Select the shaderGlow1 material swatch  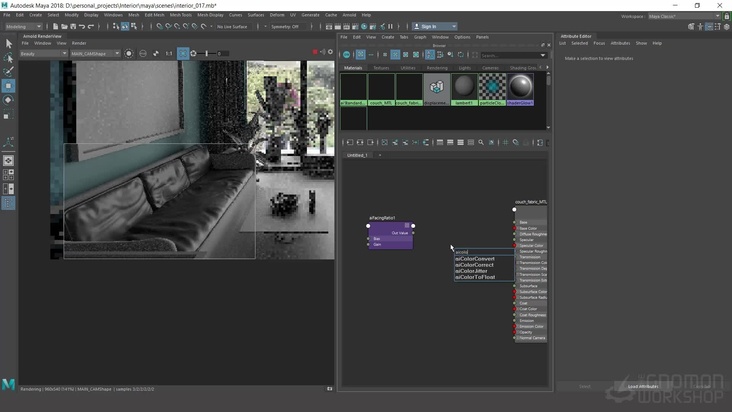pos(520,89)
